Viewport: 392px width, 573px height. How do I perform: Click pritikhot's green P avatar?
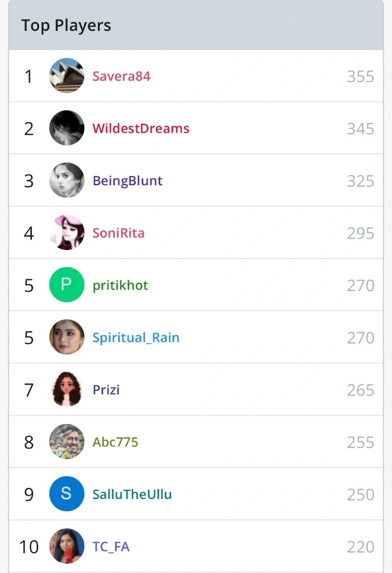67,285
